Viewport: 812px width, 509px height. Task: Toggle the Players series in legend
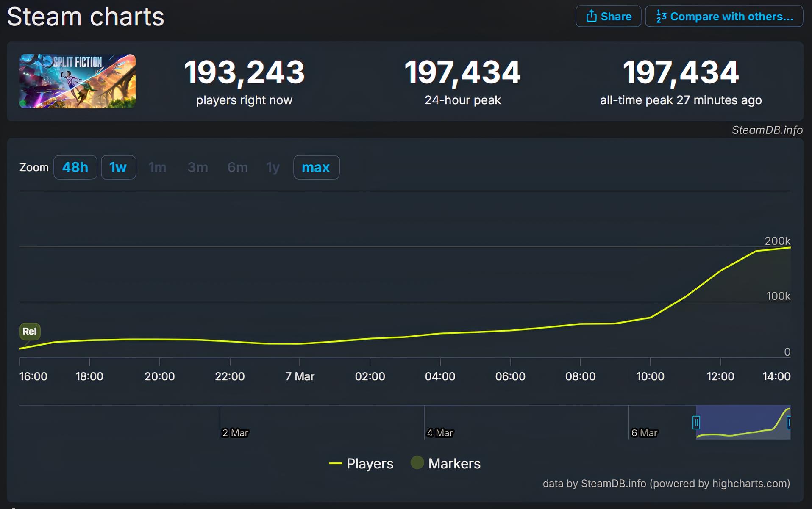pyautogui.click(x=370, y=463)
